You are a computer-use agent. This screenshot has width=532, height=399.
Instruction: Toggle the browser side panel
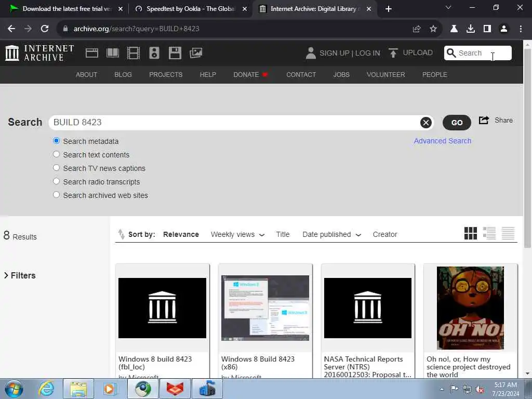point(487,29)
